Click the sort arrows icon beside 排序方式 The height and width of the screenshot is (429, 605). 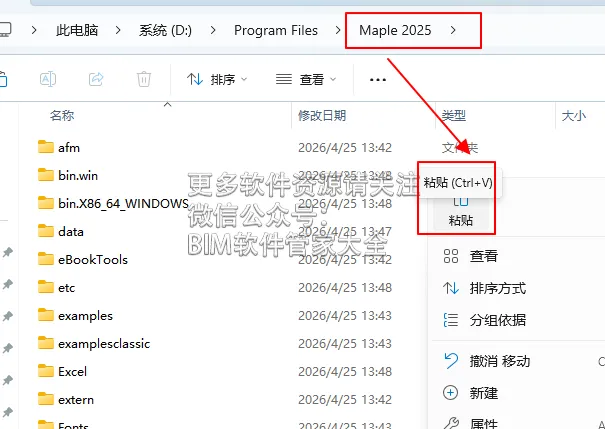pos(451,288)
